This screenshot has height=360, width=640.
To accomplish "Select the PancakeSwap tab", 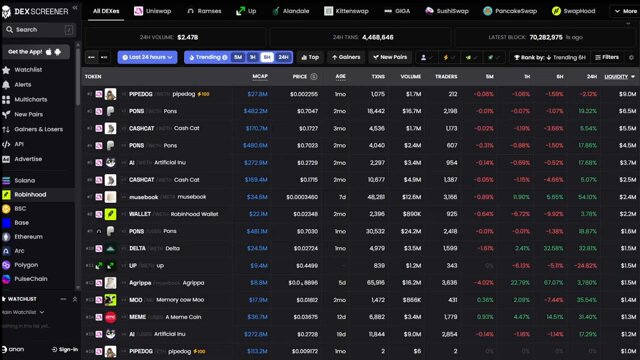I will tap(510, 11).
